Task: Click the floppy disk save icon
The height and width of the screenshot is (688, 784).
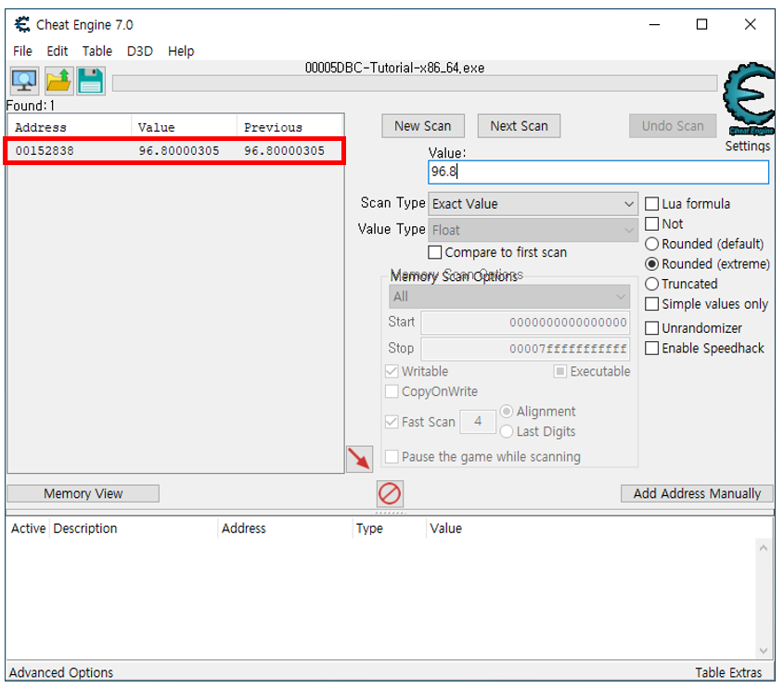Action: (x=91, y=81)
